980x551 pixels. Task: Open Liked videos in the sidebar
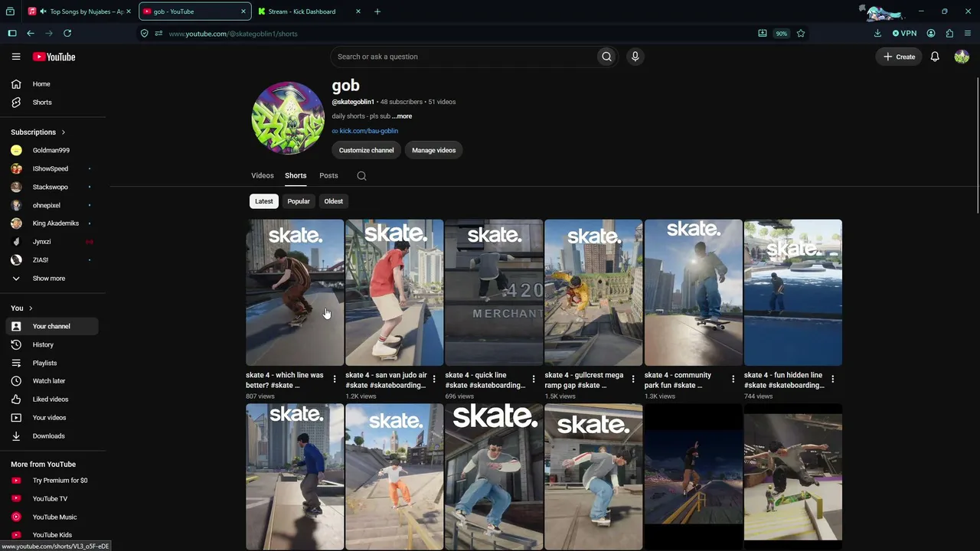coord(52,399)
